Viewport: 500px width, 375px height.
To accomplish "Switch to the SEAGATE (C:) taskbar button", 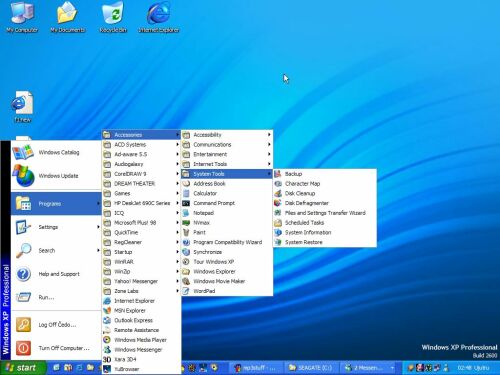I will click(312, 368).
